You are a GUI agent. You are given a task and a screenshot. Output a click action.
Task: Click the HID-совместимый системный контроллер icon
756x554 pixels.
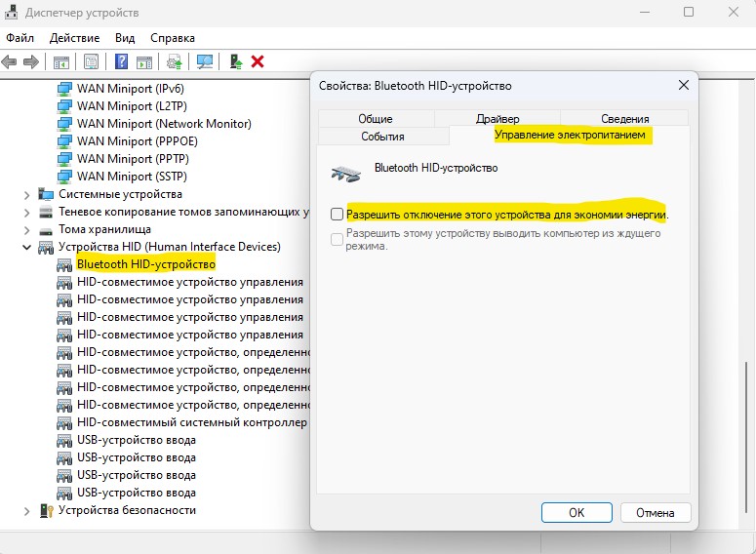pos(64,423)
